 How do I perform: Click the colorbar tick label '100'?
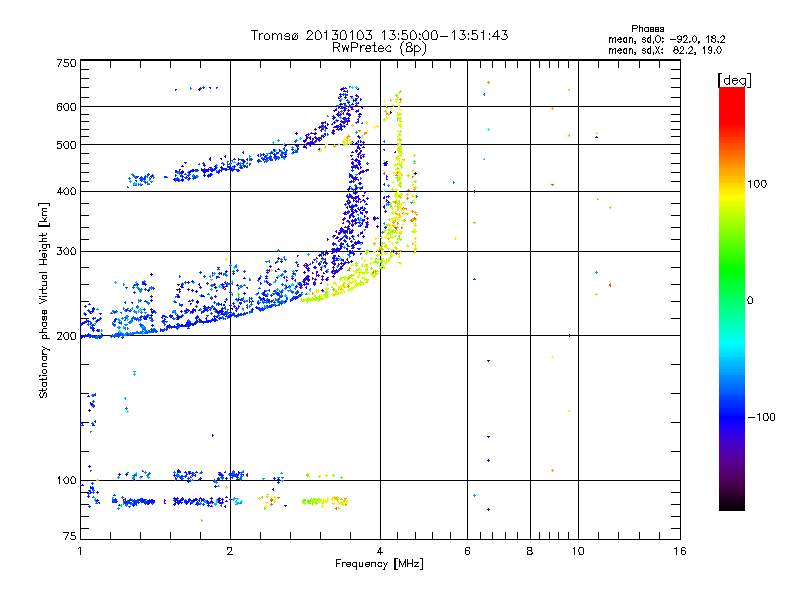point(757,184)
